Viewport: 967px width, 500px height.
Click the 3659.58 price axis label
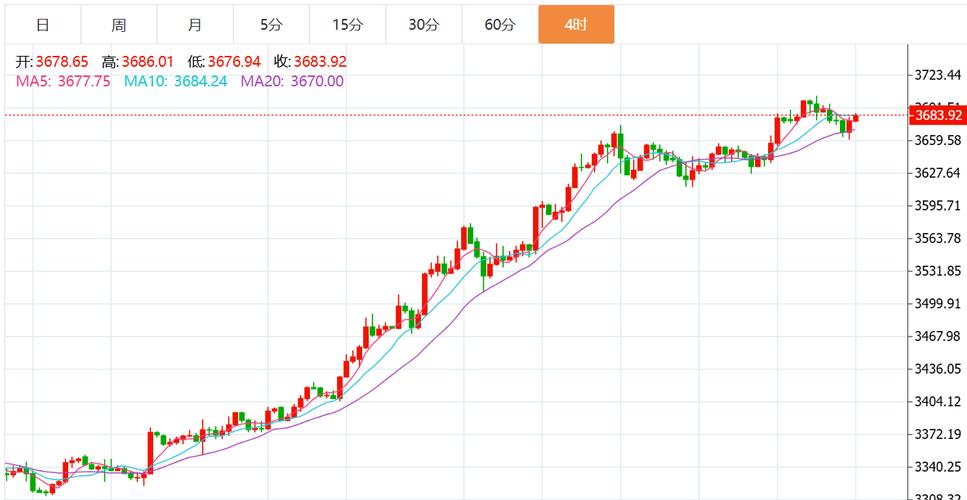[937, 141]
